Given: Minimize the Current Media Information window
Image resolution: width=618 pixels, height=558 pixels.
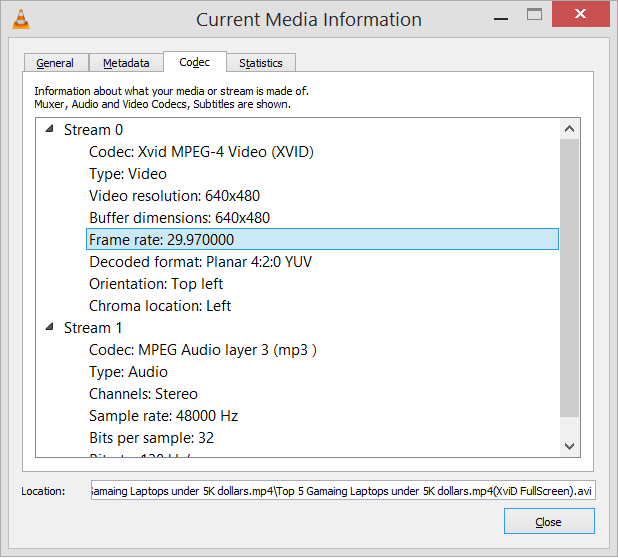Looking at the screenshot, I should coord(501,18).
